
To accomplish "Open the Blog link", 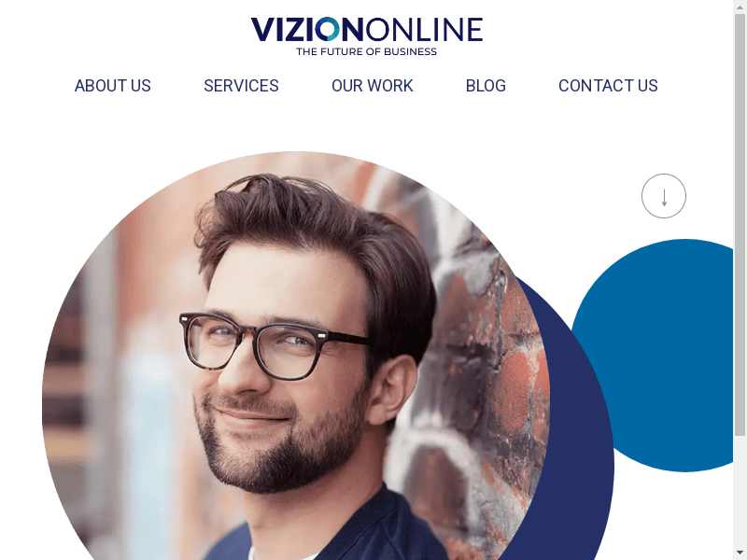I will 486,86.
